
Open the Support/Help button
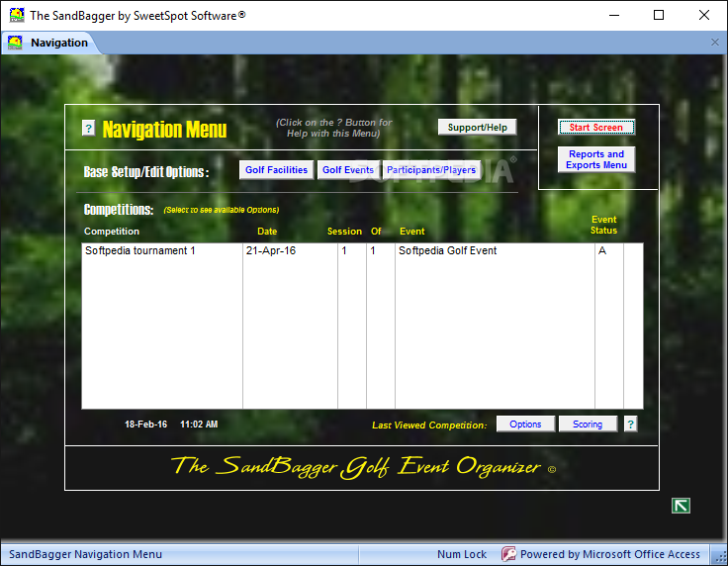click(x=478, y=128)
